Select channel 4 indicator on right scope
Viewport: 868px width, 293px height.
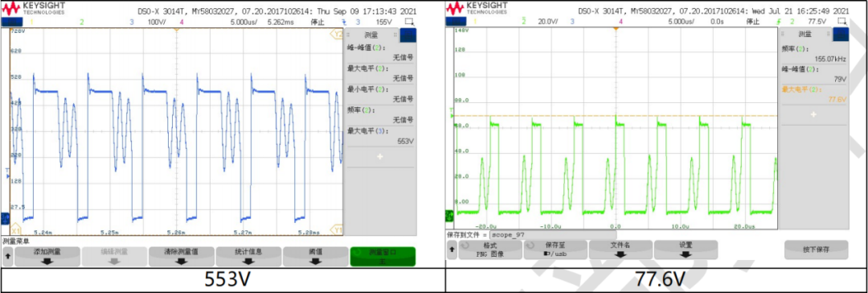tap(620, 22)
